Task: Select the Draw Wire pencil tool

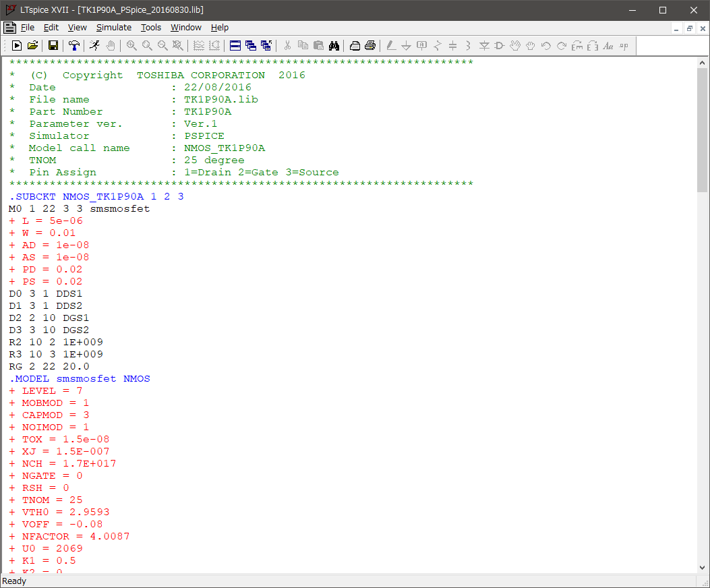Action: tap(391, 45)
